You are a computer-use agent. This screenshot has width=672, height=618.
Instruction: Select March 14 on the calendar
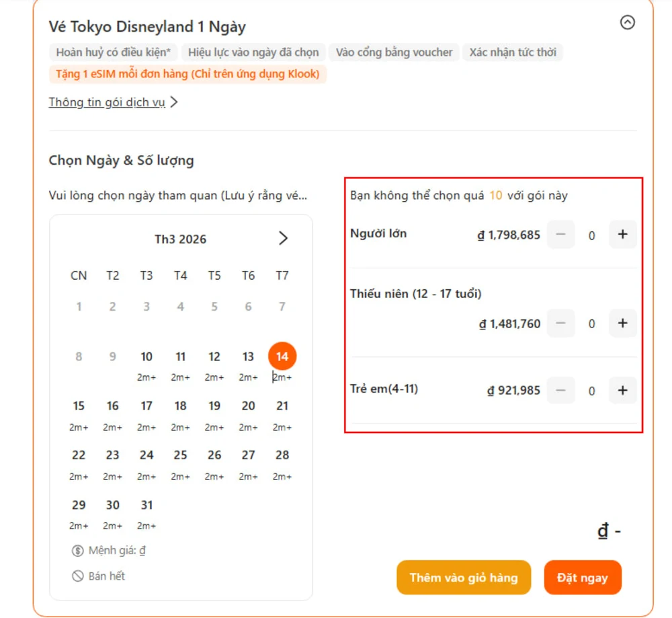pyautogui.click(x=282, y=357)
